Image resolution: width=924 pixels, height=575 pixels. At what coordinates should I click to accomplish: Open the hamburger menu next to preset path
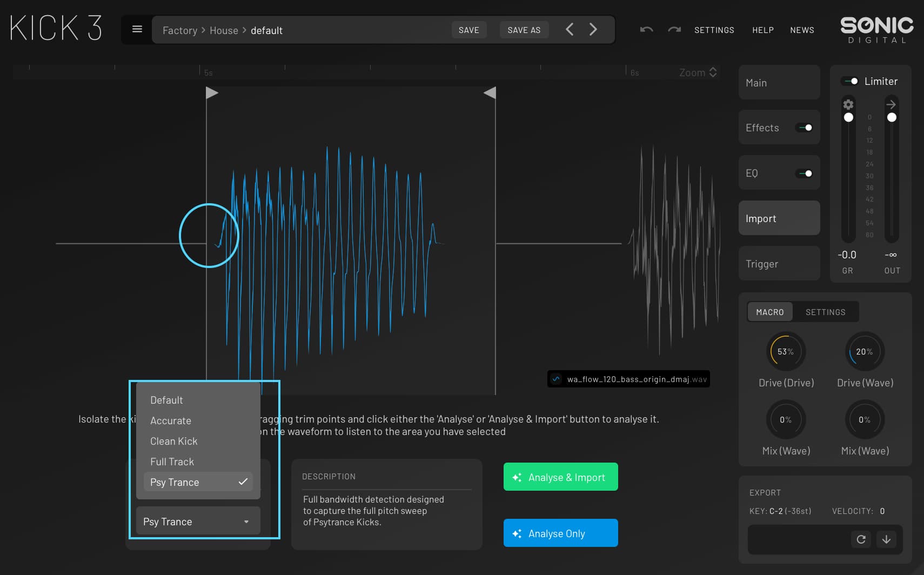coord(137,29)
